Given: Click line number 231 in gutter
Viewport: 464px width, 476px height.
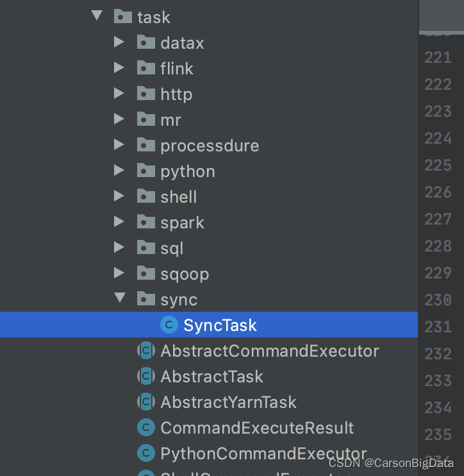Looking at the screenshot, I should [438, 327].
